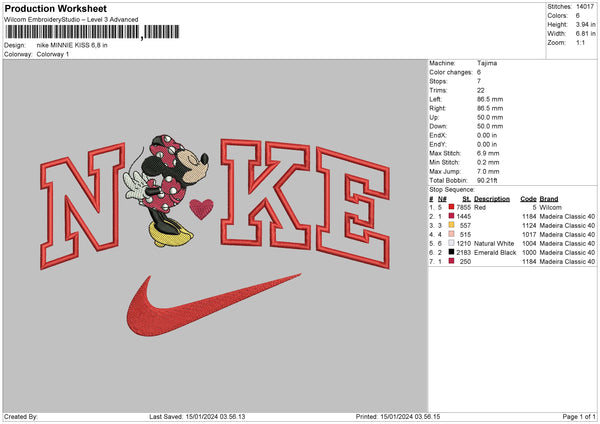The width and height of the screenshot is (600, 424).
Task: Click the 'N#' column header
Action: point(442,199)
